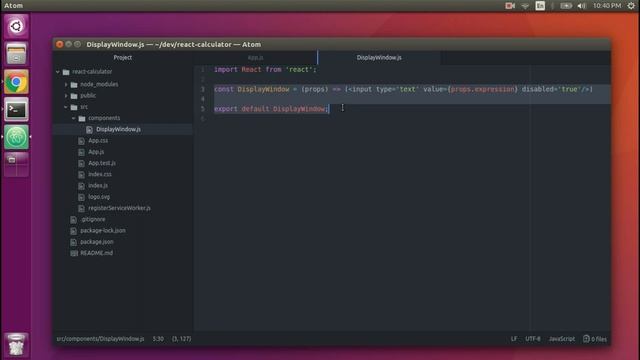The image size is (640, 360).
Task: Open keyboard input language indicator
Action: pos(540,6)
